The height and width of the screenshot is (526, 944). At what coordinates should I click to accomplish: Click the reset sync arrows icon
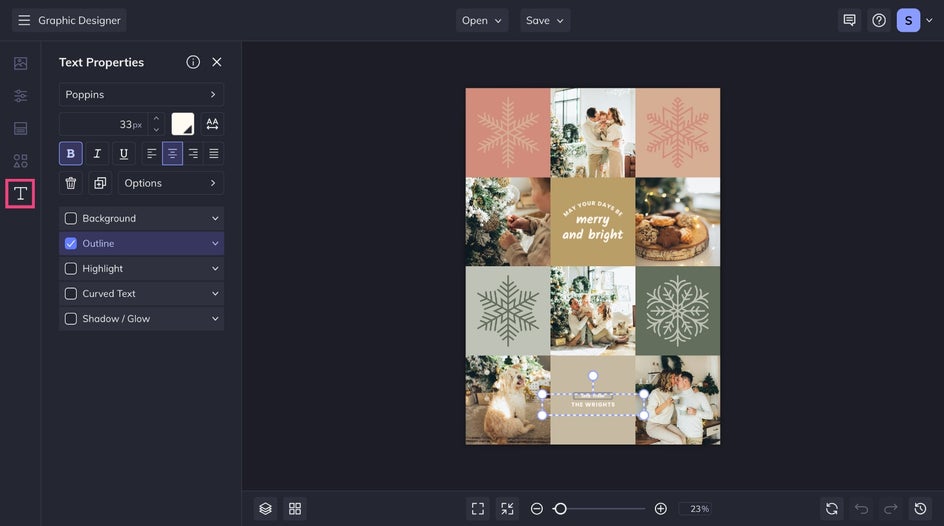click(x=831, y=509)
